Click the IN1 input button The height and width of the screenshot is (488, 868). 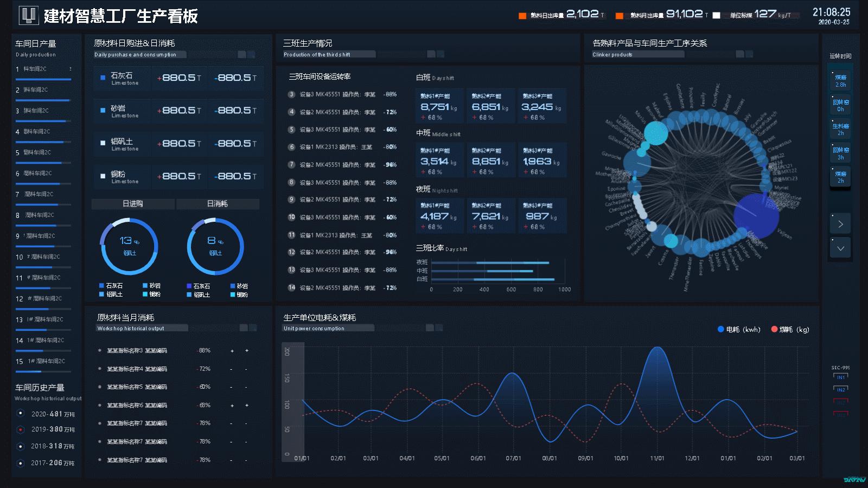(x=840, y=377)
